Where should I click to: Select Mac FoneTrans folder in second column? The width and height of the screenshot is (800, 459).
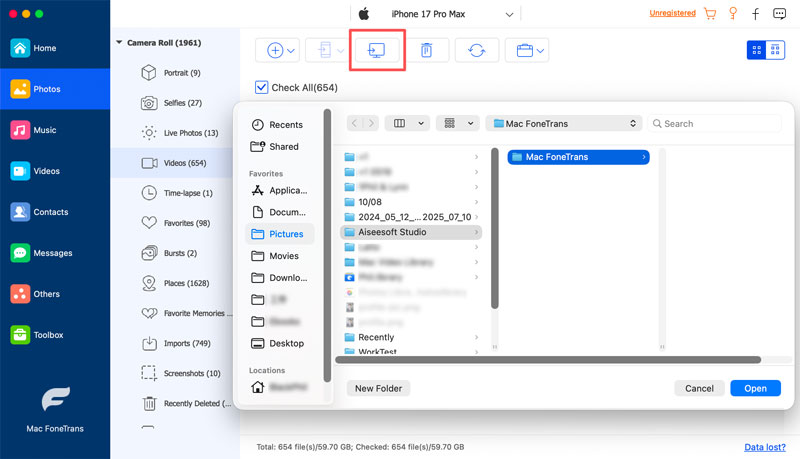[578, 157]
